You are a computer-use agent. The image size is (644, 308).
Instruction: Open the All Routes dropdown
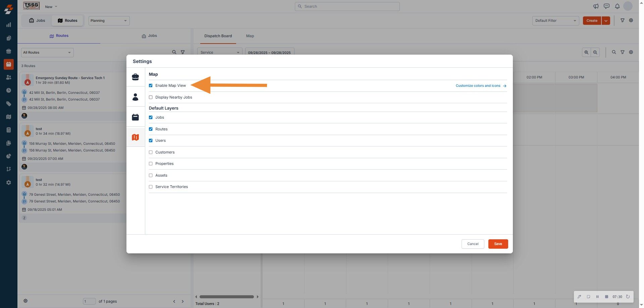pyautogui.click(x=47, y=53)
